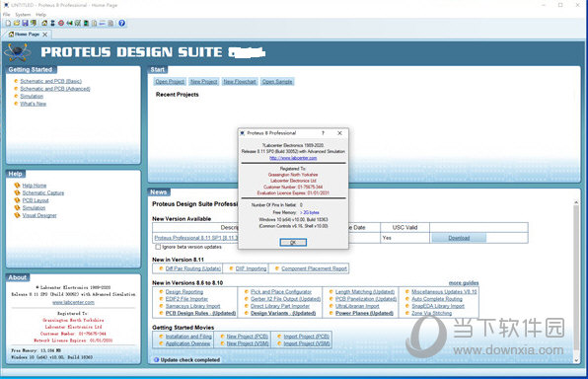
Task: Open Schematic and PCB (Advanced) tutorial
Action: point(55,89)
